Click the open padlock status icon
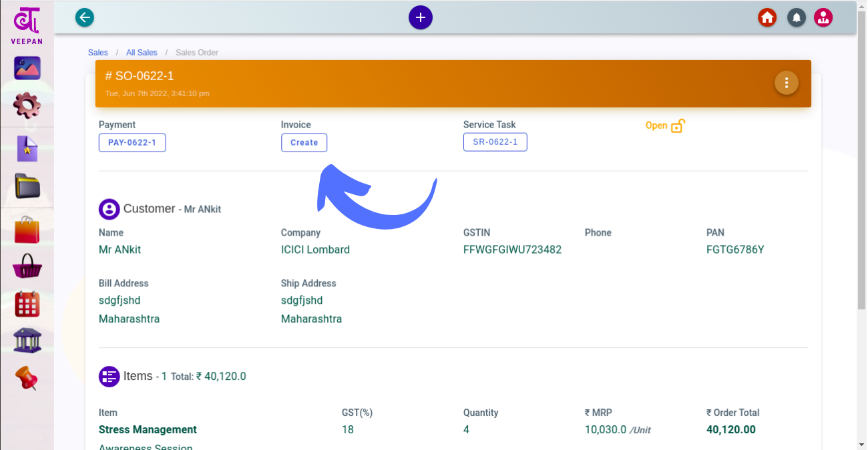The width and height of the screenshot is (868, 450). (x=678, y=126)
